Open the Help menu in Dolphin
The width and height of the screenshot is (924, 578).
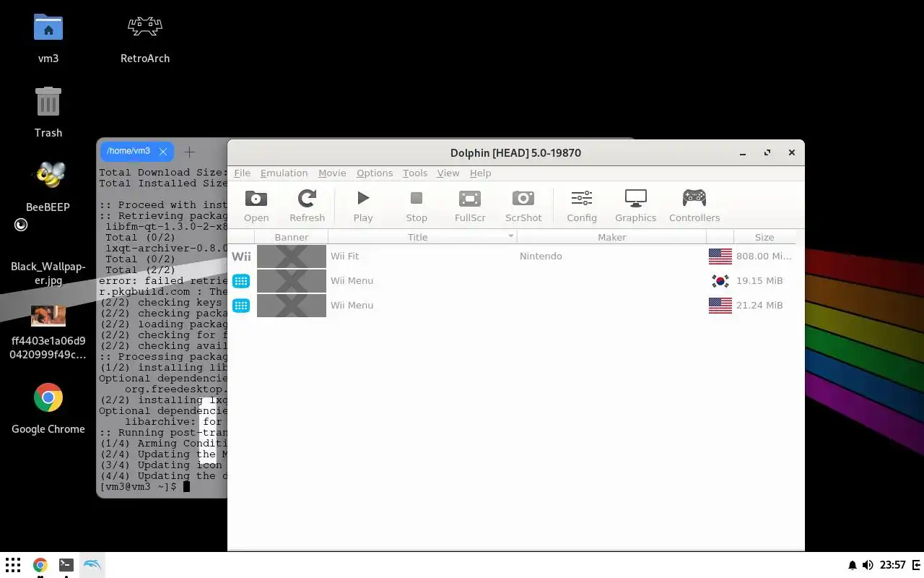[x=480, y=173]
